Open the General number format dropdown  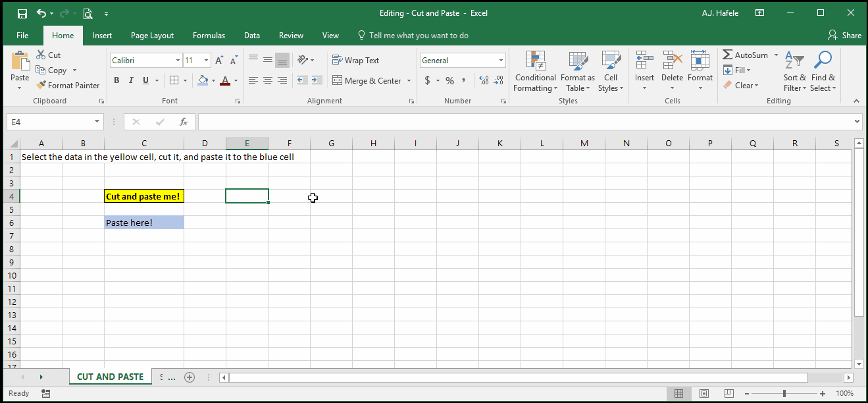click(x=501, y=60)
